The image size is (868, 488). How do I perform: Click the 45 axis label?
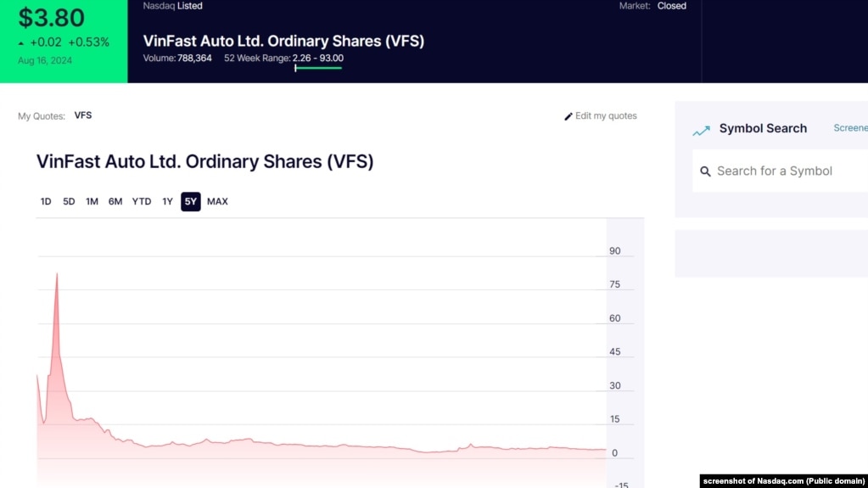point(615,351)
